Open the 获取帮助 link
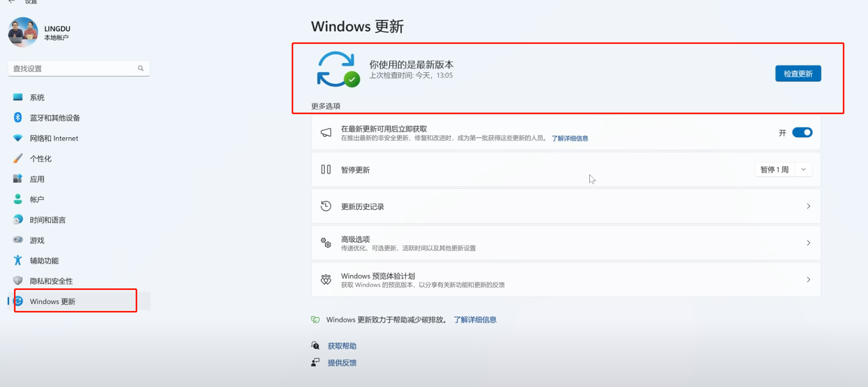 [x=342, y=346]
